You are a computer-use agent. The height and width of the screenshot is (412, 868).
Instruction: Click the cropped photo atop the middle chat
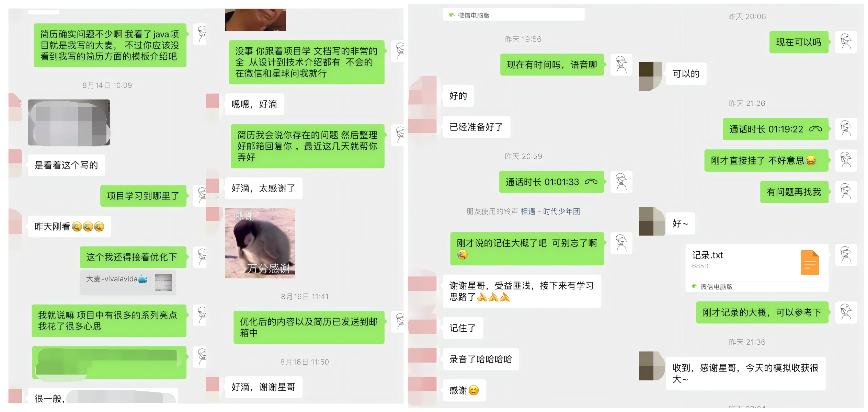(255, 20)
